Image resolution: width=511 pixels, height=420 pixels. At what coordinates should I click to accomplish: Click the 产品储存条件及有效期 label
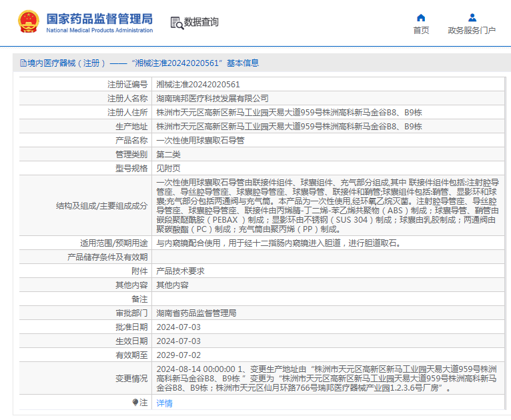107,257
